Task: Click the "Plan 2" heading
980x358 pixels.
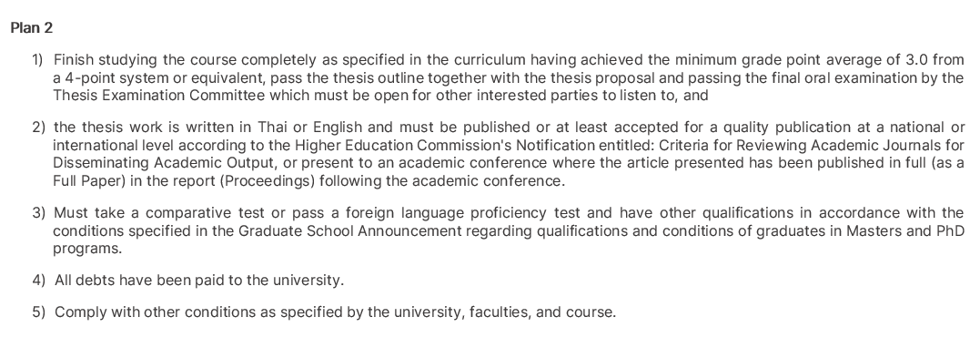Action: 32,28
